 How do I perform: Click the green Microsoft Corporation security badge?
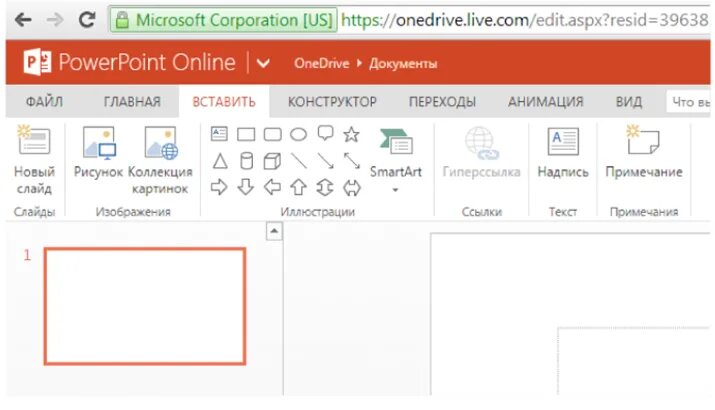tap(223, 20)
